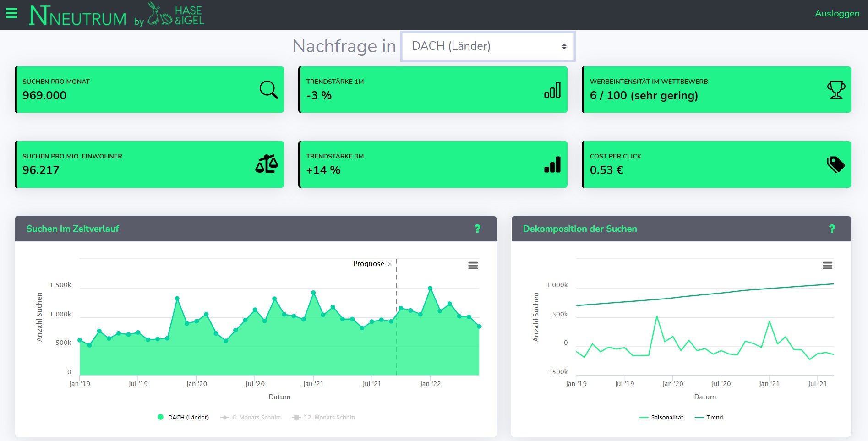Click the WERBEINTENSITÄT IM WETTBEWERB label
Image resolution: width=868 pixels, height=441 pixels.
coord(649,82)
